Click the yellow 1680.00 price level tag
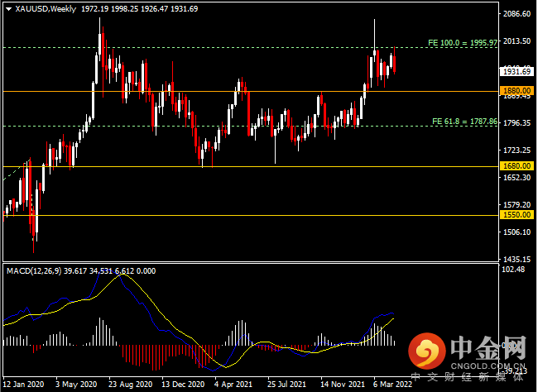This screenshot has height=392, width=538. pos(516,166)
